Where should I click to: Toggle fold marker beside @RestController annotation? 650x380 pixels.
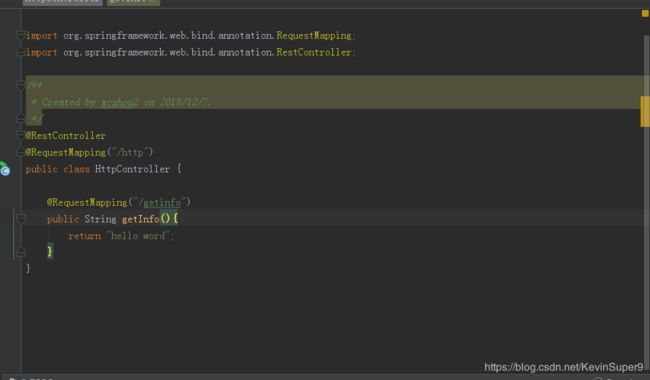20,135
